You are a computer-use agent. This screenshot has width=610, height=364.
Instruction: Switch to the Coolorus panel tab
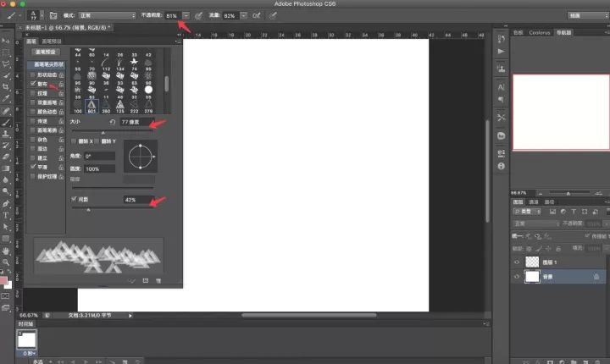tap(539, 33)
